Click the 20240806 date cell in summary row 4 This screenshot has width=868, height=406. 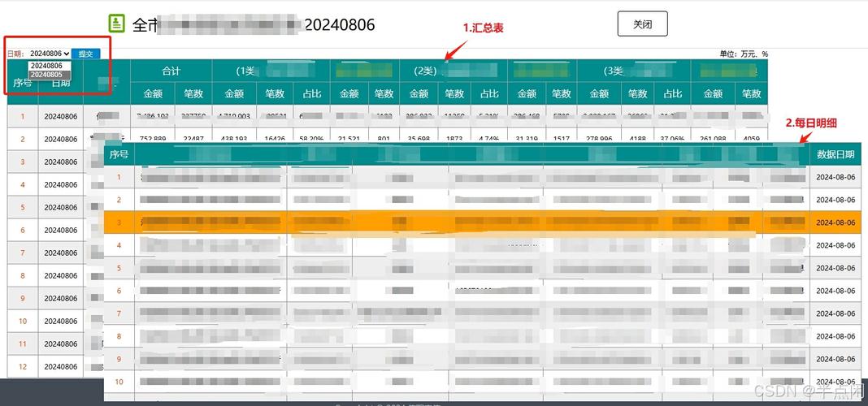tap(61, 184)
